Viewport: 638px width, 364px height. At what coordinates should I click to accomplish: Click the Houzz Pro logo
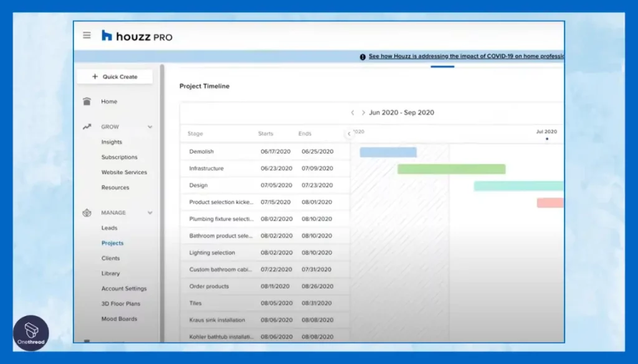(136, 36)
